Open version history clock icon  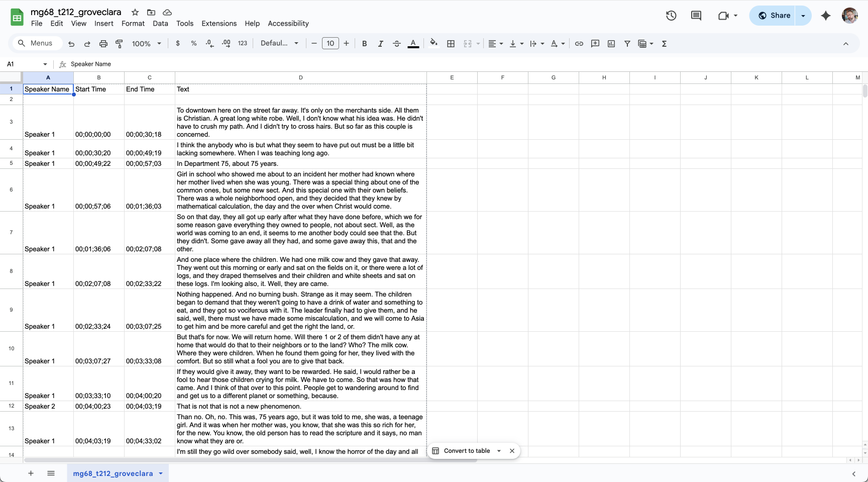(671, 16)
